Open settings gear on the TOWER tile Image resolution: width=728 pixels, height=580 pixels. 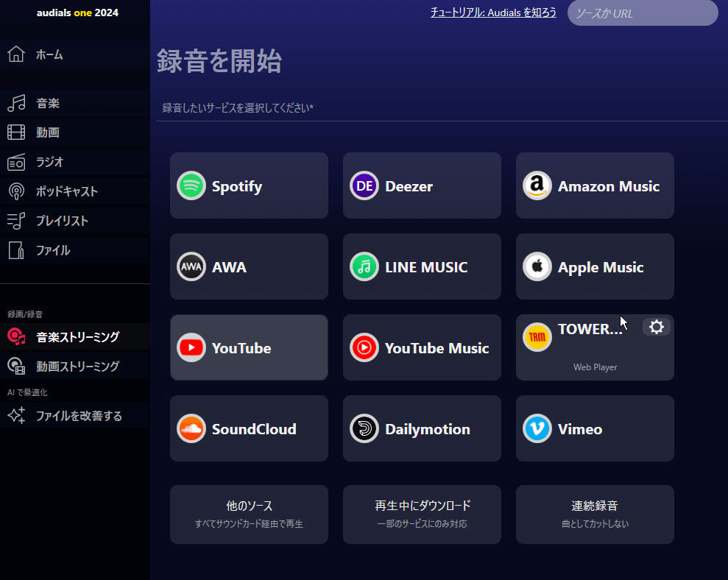(657, 328)
